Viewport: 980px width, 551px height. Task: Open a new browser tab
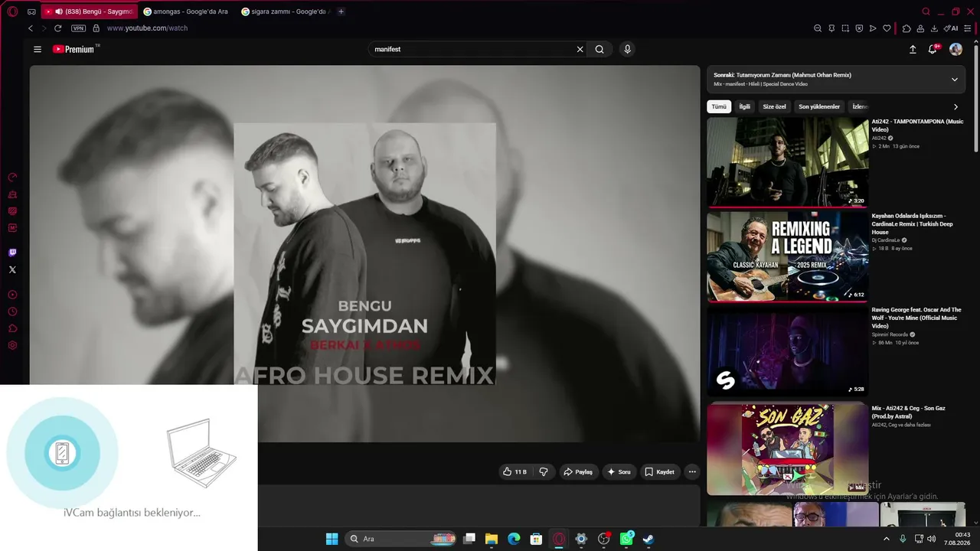pyautogui.click(x=341, y=11)
